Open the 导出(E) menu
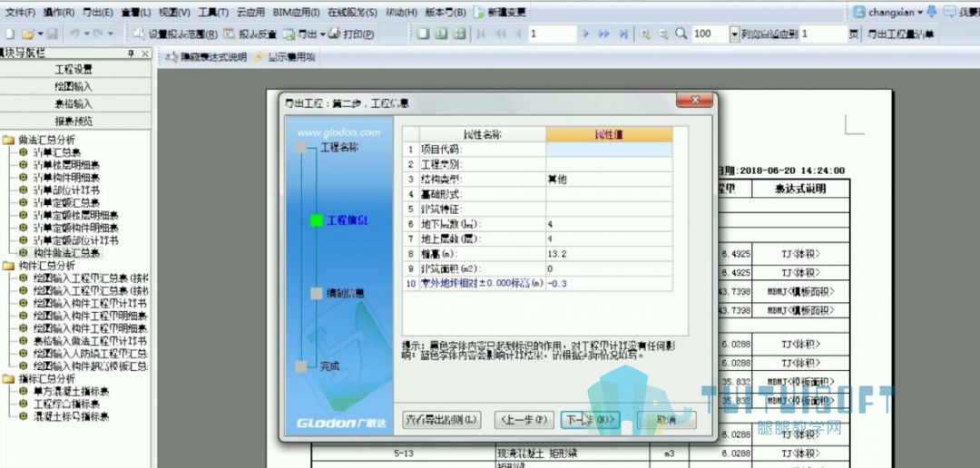980x468 pixels. pyautogui.click(x=98, y=12)
